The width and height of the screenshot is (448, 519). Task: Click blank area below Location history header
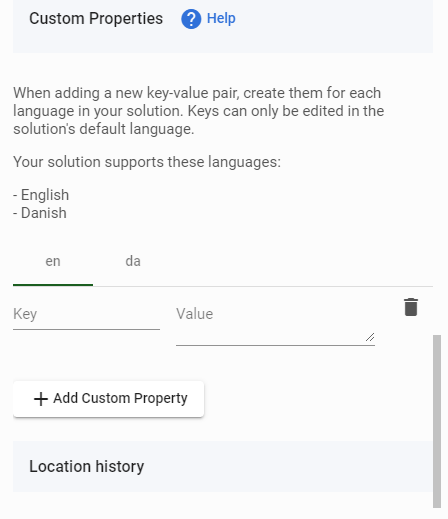point(223,505)
